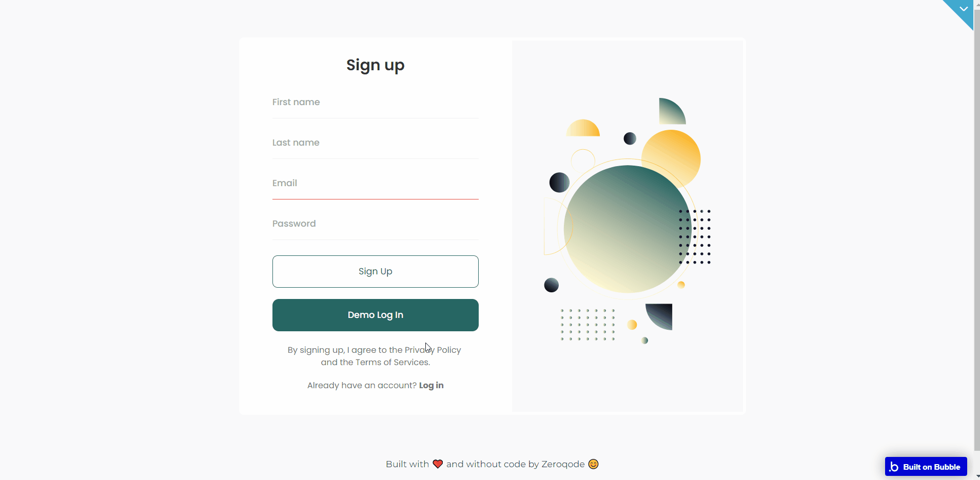Click the Zeroqode name in footer
This screenshot has width=980, height=480.
click(563, 464)
